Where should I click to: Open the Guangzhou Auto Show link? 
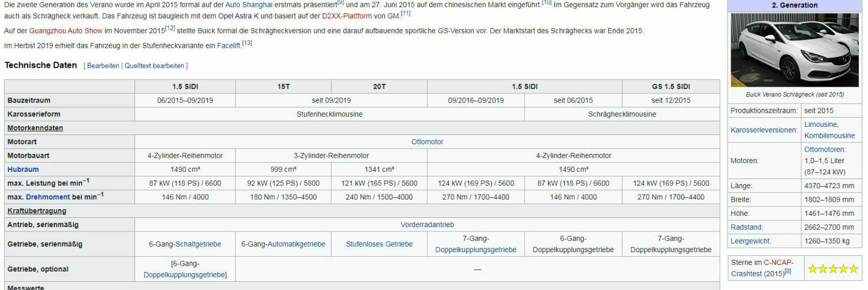pos(66,31)
